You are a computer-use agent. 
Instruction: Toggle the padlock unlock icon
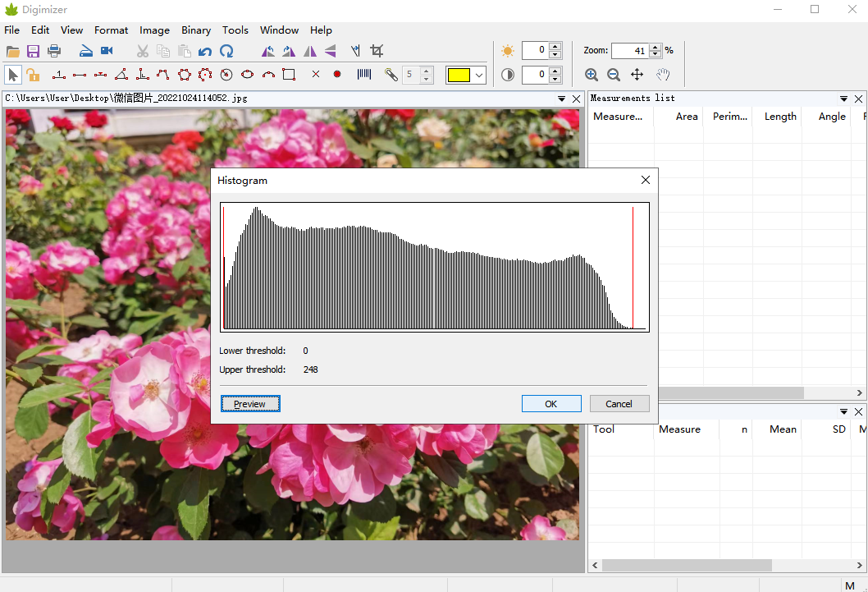[33, 74]
